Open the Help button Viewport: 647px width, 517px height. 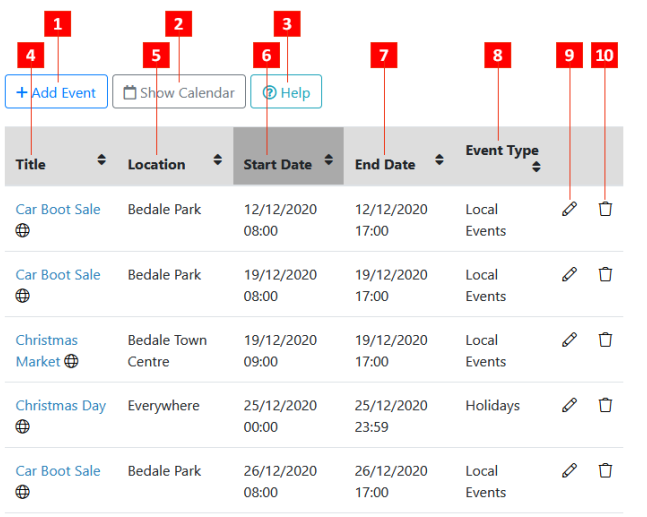[286, 92]
